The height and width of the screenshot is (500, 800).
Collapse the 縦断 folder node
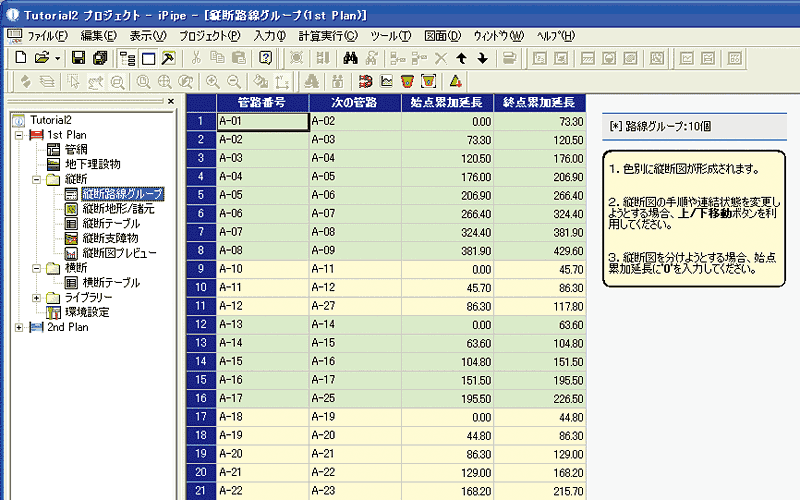point(37,180)
